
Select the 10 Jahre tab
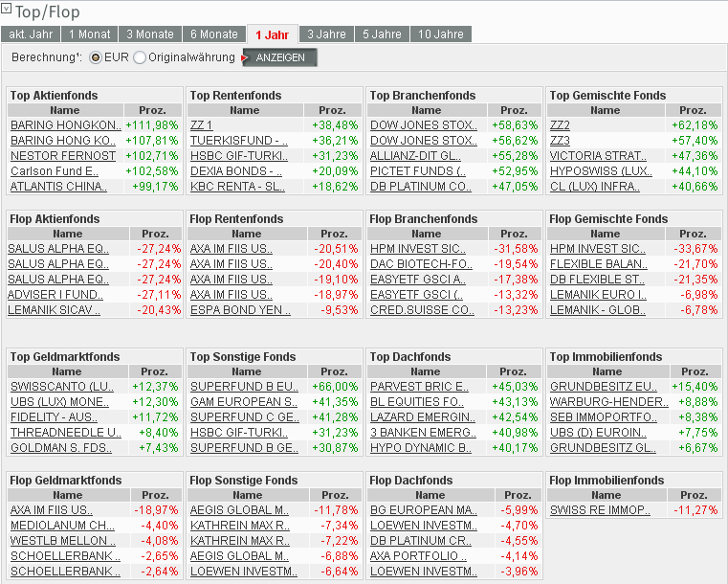[440, 34]
